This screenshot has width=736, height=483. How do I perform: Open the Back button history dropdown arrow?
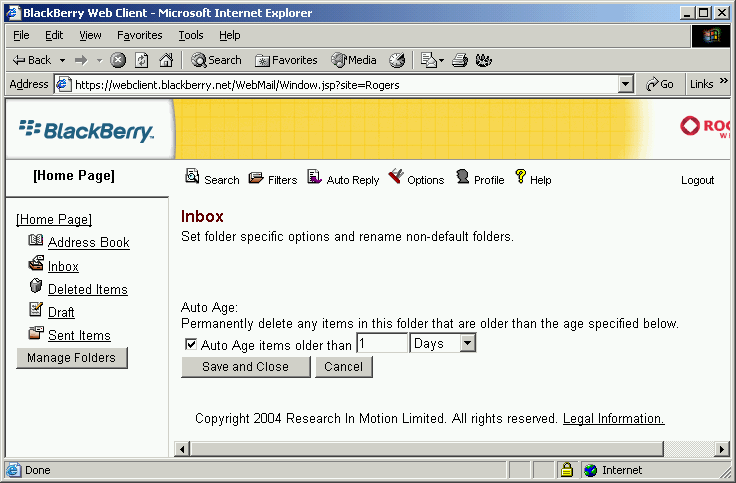[62, 61]
